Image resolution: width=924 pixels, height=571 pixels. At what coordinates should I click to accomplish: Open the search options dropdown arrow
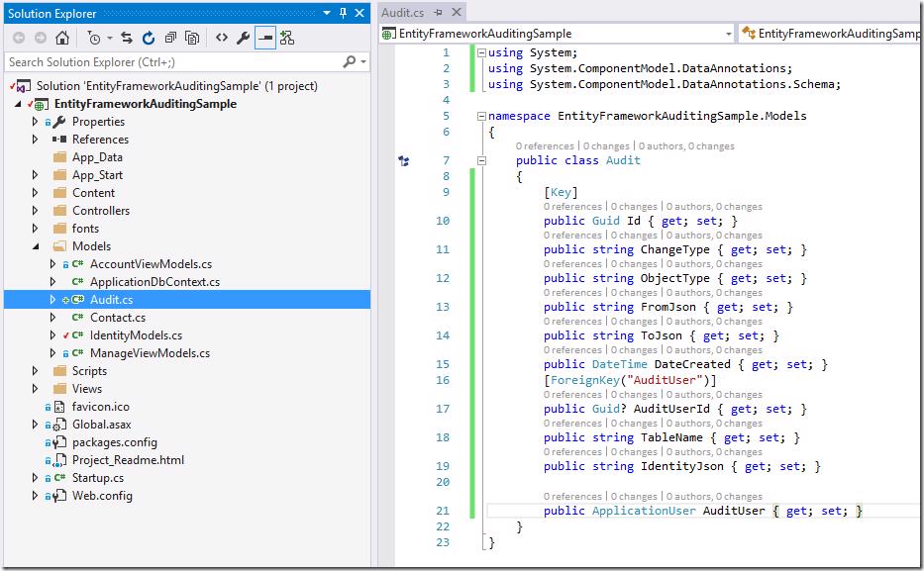click(363, 61)
